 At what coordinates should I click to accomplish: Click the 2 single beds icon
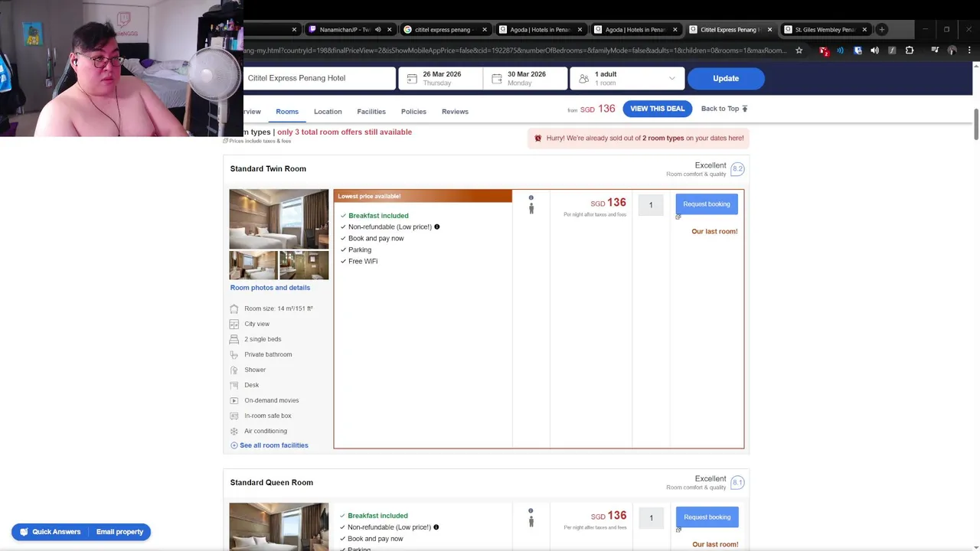[x=234, y=339]
